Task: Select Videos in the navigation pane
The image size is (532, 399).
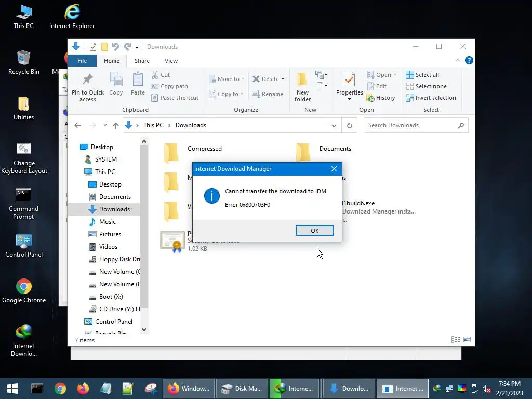Action: coord(108,247)
